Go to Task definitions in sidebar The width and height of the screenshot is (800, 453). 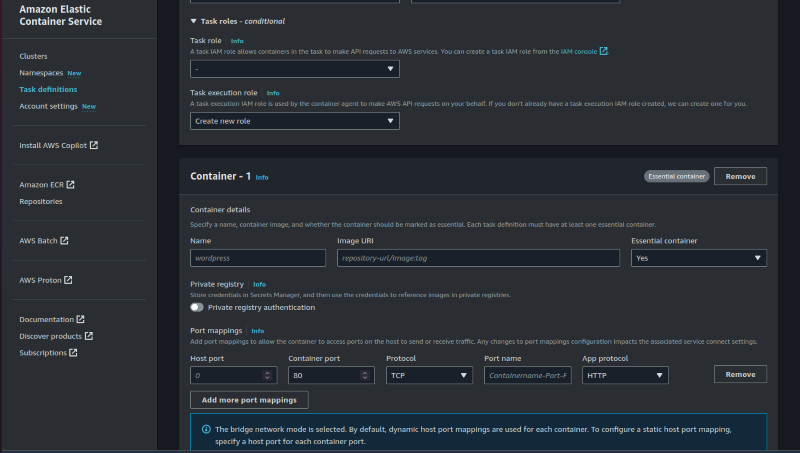[x=48, y=89]
